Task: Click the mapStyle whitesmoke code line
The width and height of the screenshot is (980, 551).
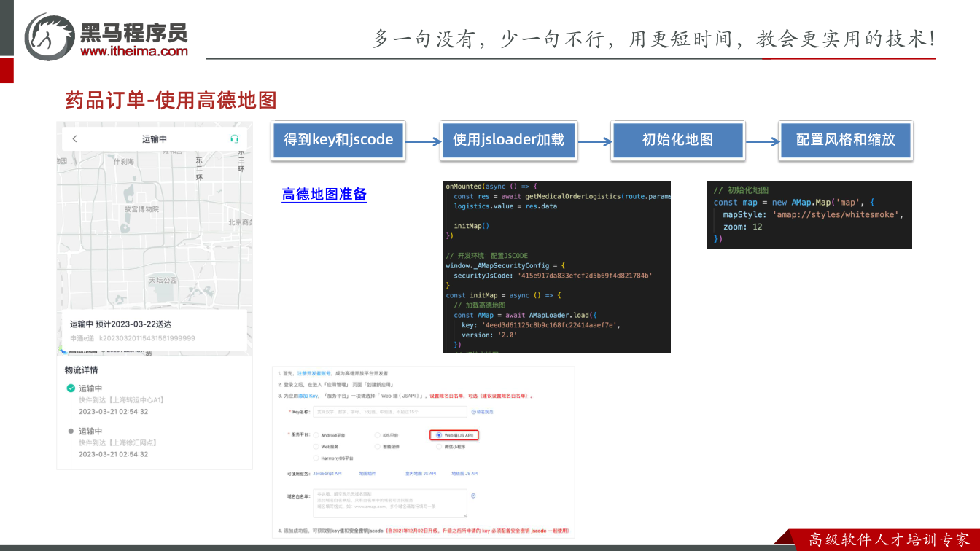Action: pyautogui.click(x=814, y=215)
